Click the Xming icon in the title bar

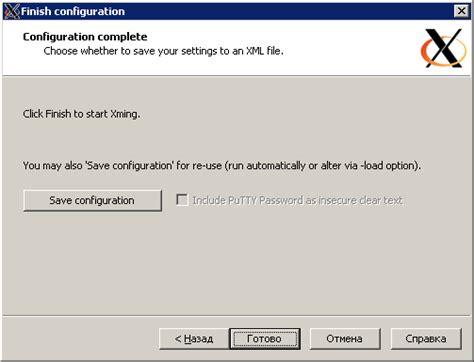(x=12, y=11)
